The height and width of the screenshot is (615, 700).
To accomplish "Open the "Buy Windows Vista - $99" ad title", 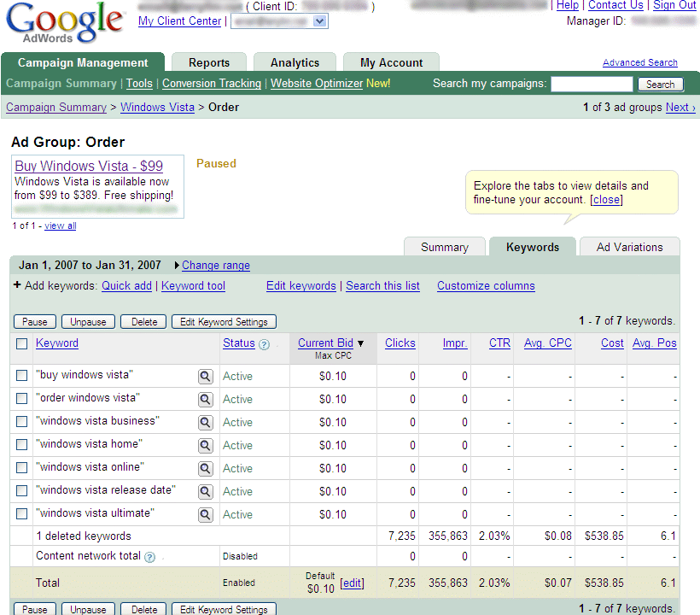I will point(89,167).
